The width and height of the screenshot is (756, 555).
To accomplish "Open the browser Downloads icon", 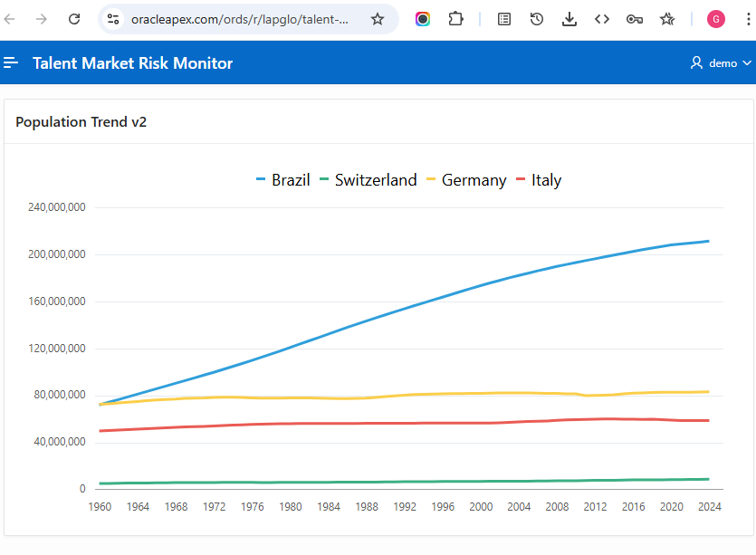I will click(569, 18).
